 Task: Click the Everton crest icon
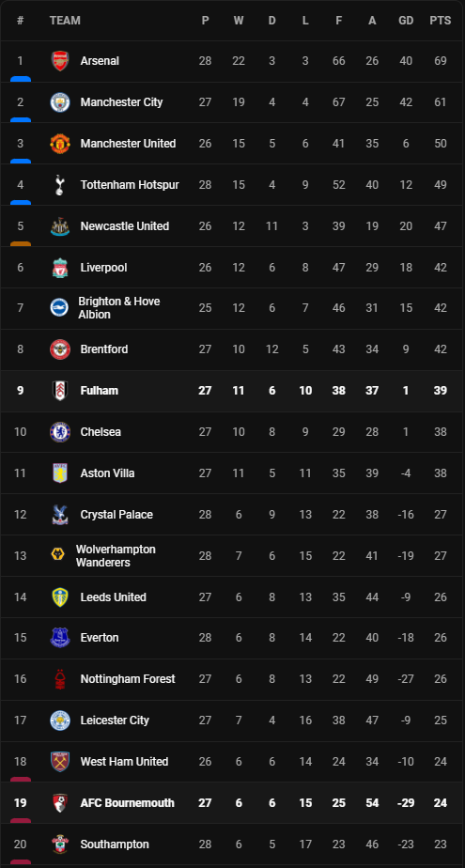click(60, 638)
